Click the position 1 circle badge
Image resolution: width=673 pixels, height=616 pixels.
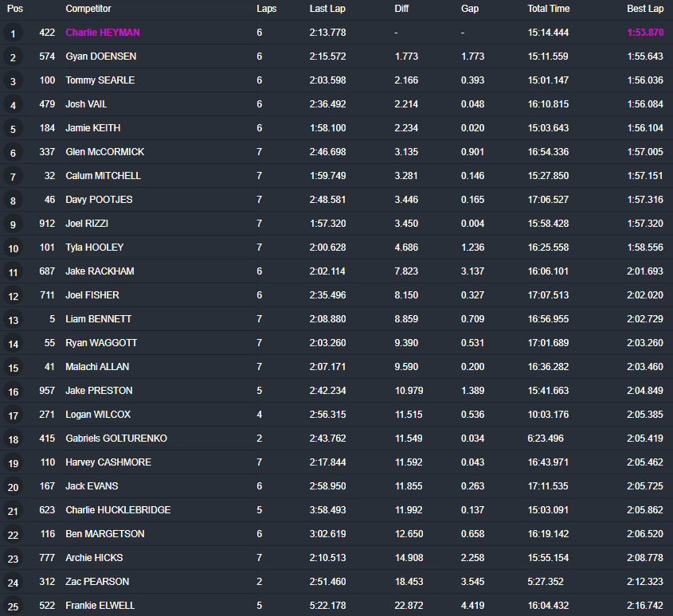13,33
